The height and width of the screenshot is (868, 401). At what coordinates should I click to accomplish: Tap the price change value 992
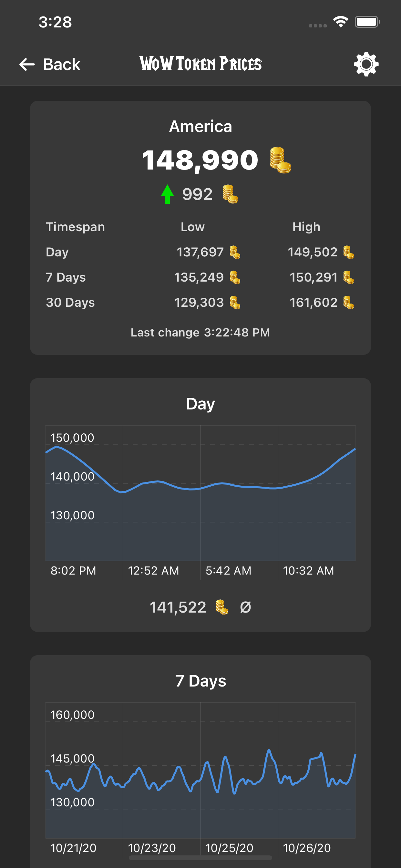[x=198, y=194]
